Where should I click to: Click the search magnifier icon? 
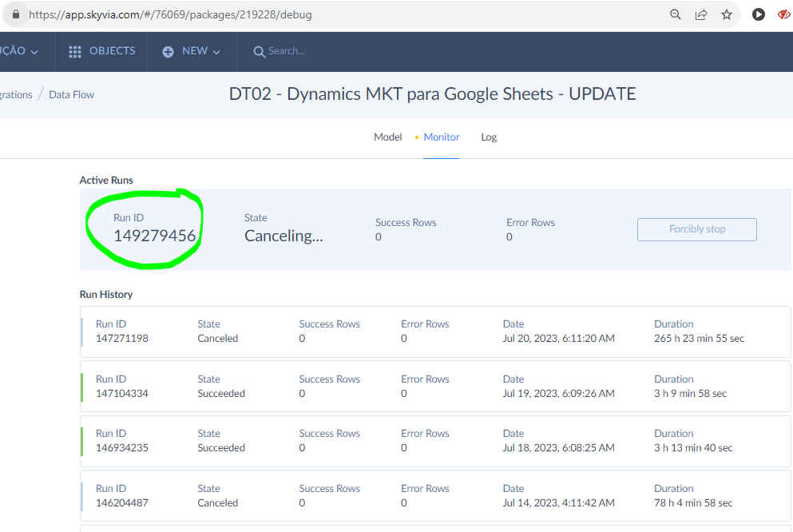click(259, 52)
